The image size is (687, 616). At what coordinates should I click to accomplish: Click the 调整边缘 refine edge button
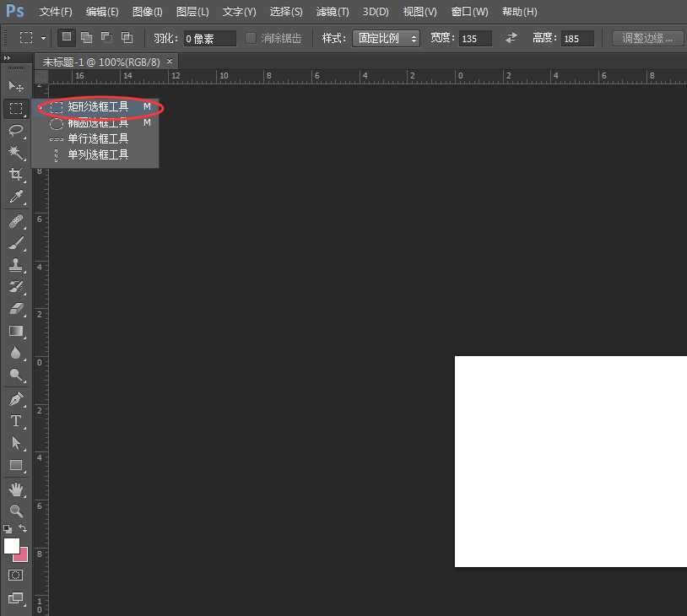648,38
